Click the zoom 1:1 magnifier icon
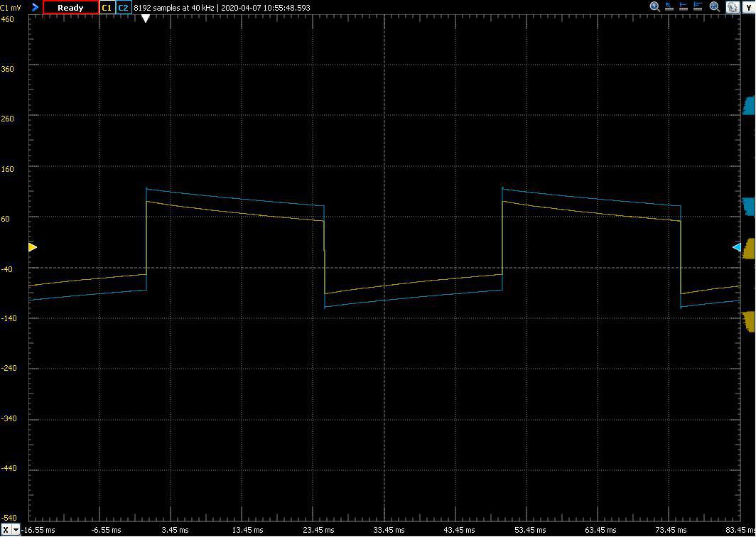756x537 pixels. pos(655,7)
